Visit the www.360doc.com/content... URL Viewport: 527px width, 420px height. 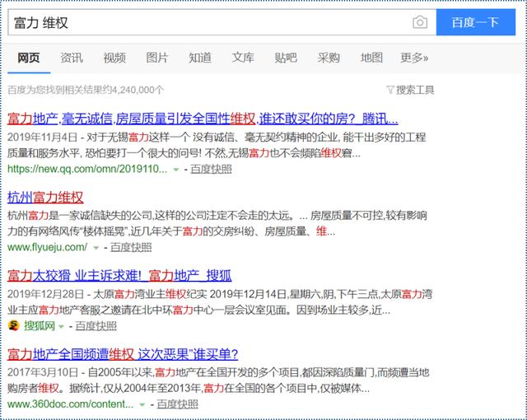coord(70,404)
